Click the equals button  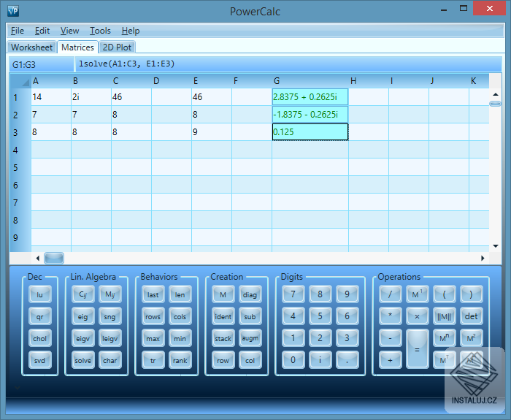[x=417, y=349]
